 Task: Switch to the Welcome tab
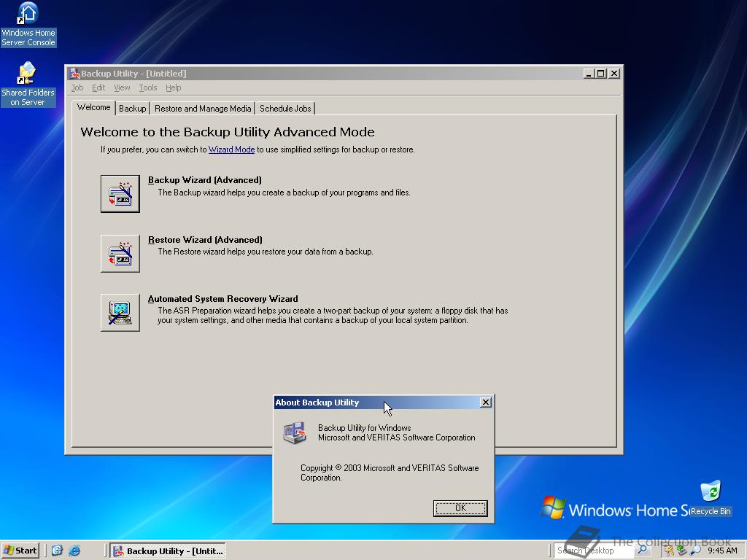[x=94, y=108]
